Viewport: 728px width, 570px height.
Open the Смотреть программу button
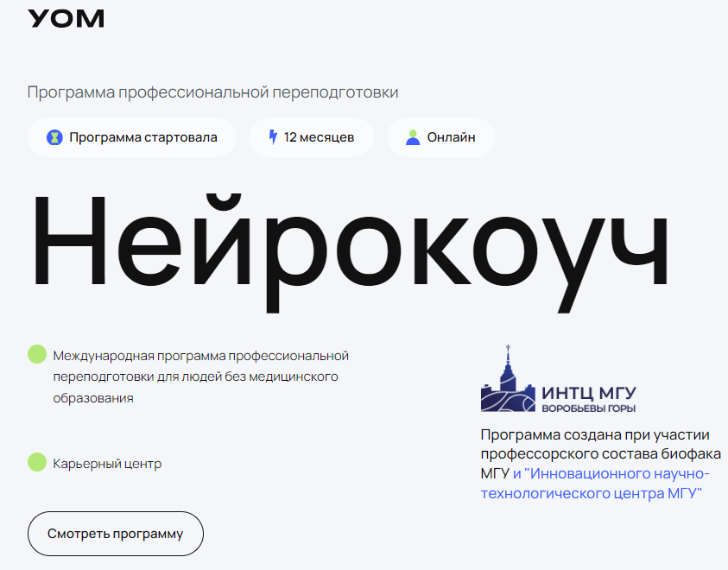click(x=116, y=534)
